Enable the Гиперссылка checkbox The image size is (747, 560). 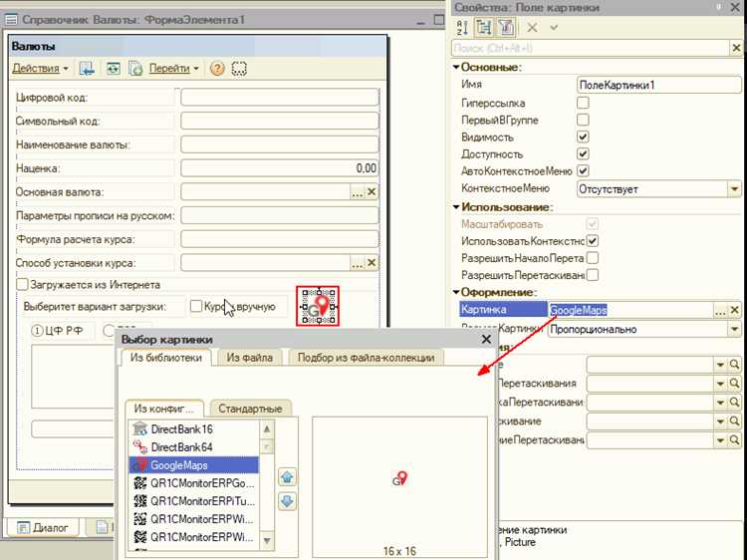pos(583,103)
